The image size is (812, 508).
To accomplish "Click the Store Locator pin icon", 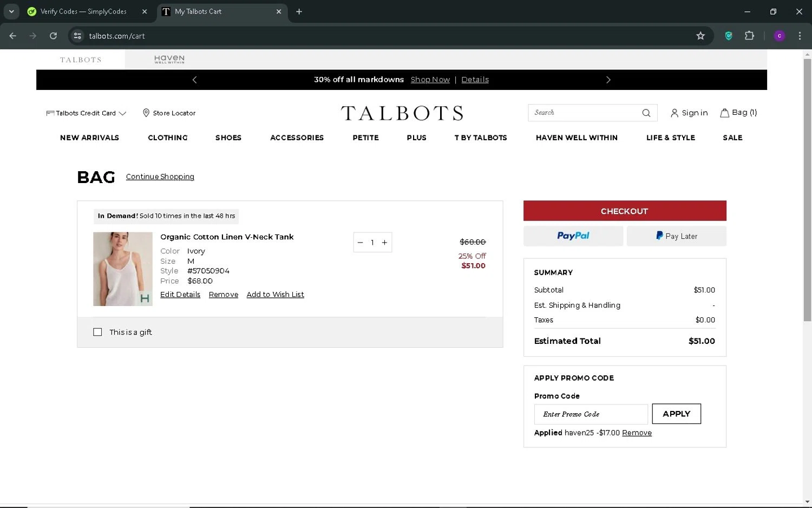I will point(146,113).
